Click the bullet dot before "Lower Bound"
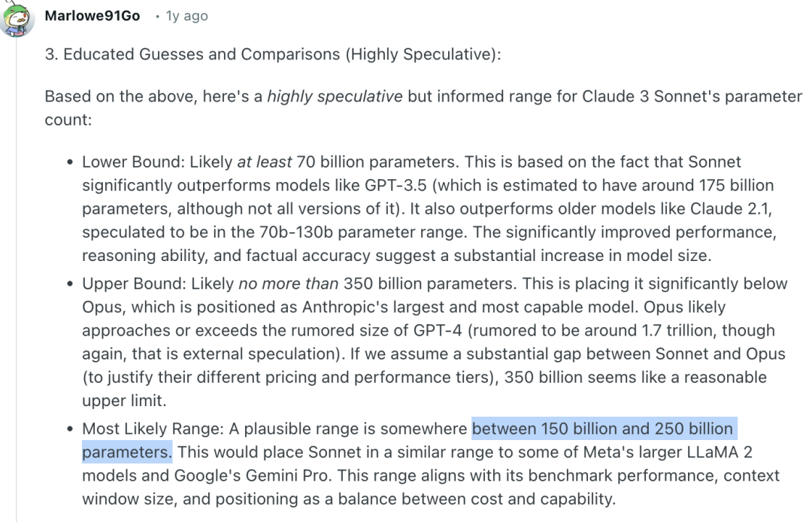Image resolution: width=812 pixels, height=522 pixels. [x=70, y=162]
